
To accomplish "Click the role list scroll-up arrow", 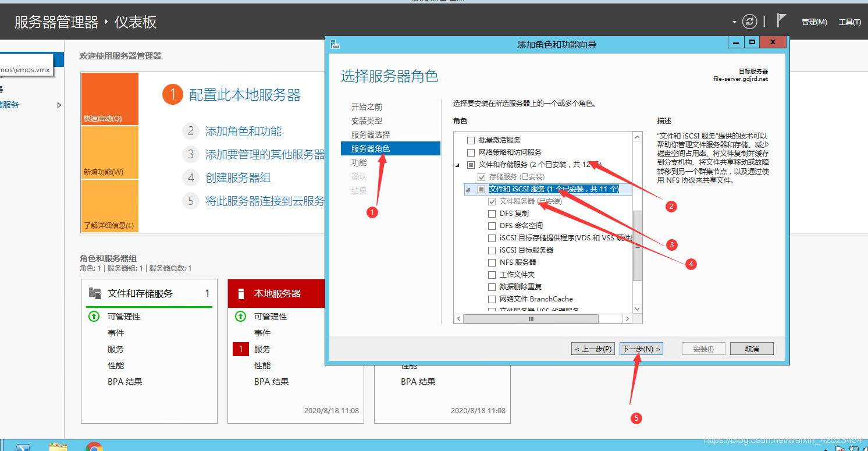I will (637, 137).
